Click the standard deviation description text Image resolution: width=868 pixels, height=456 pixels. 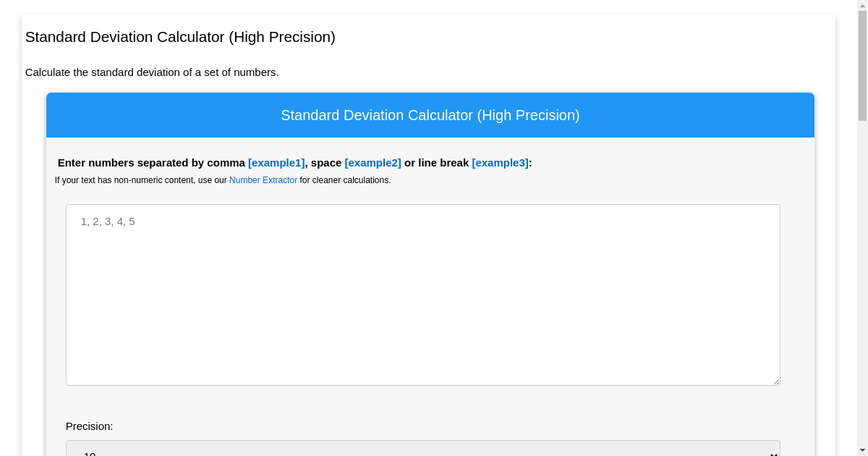152,72
